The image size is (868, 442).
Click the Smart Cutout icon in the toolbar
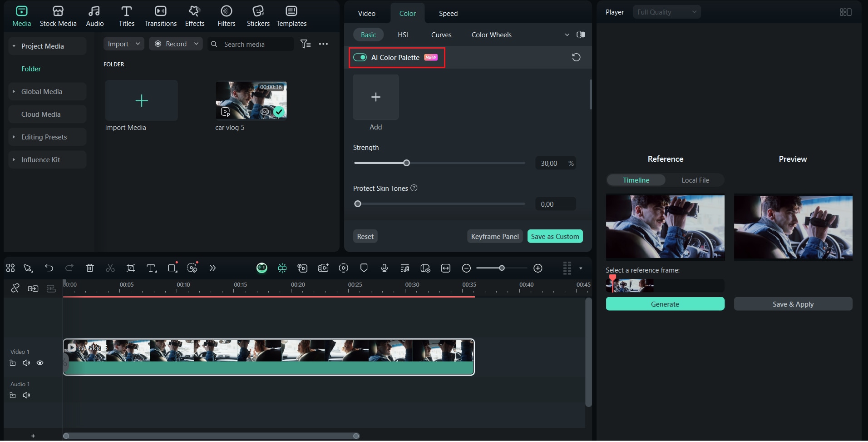pos(192,268)
